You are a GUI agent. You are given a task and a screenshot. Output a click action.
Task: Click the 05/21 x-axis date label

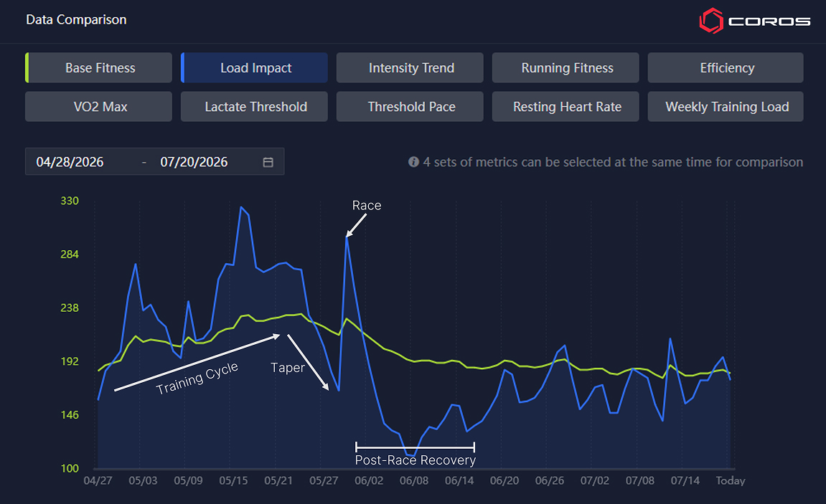point(278,481)
